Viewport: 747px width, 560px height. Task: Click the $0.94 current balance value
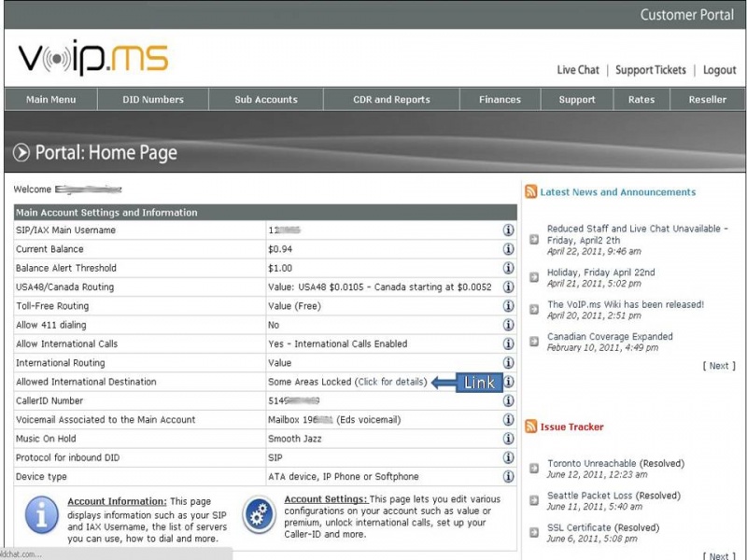click(280, 249)
